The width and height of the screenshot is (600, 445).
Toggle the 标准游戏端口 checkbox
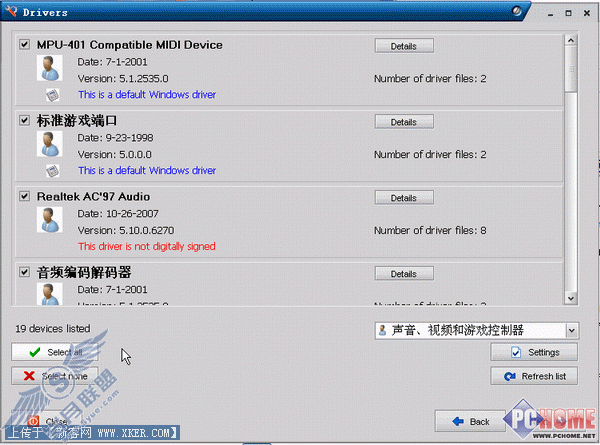tap(24, 121)
